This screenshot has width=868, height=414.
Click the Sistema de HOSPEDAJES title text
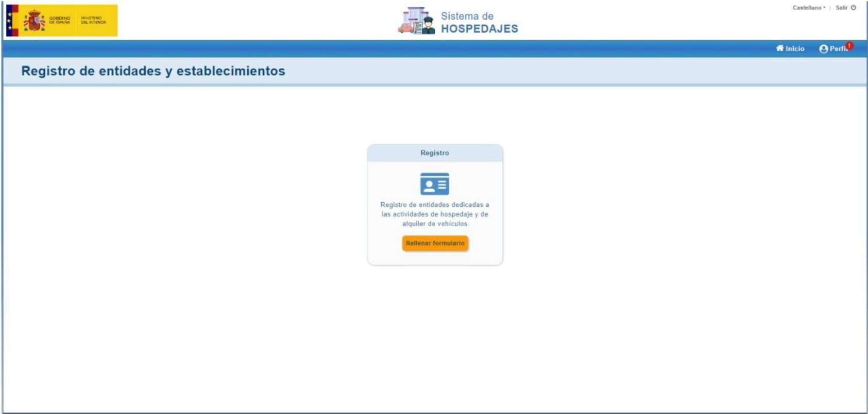pos(479,23)
